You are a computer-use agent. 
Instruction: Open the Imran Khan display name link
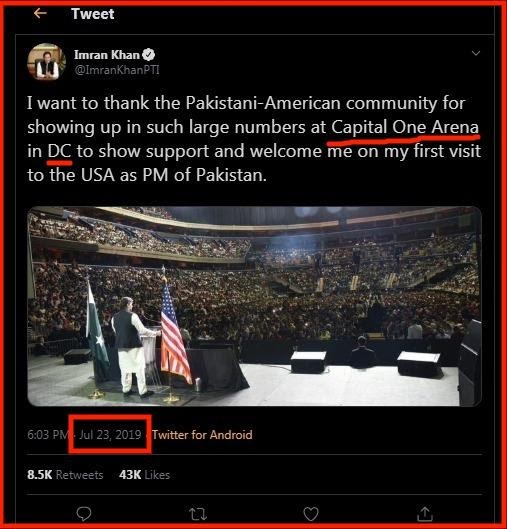pos(107,55)
